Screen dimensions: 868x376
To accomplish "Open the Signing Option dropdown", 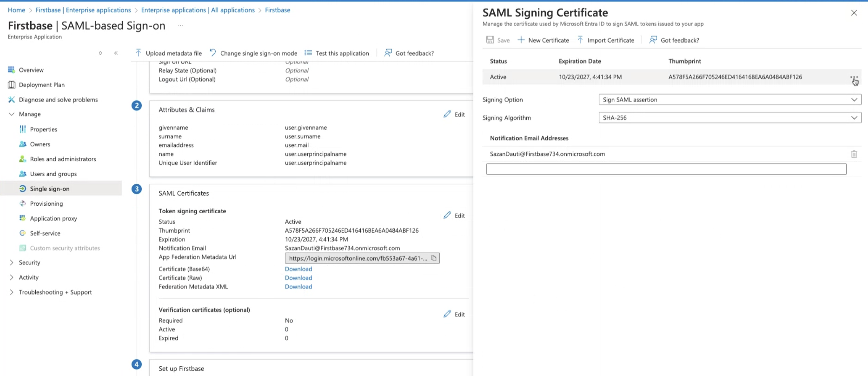I will 730,100.
